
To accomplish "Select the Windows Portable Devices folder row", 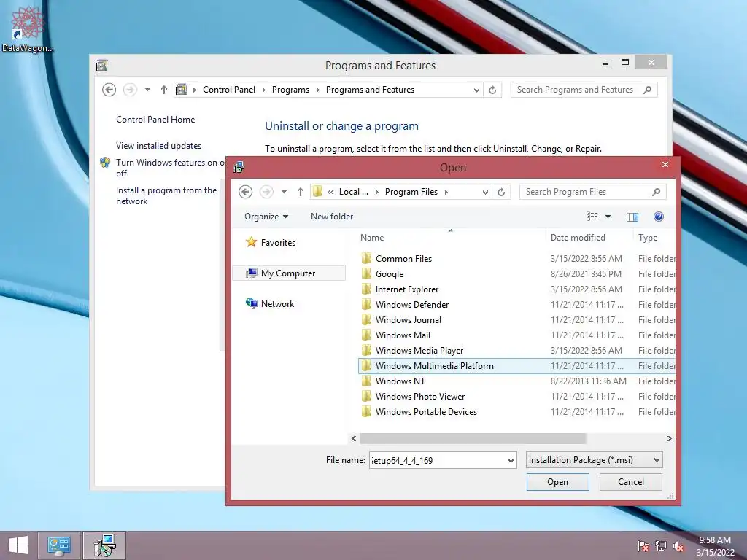I will [x=516, y=411].
